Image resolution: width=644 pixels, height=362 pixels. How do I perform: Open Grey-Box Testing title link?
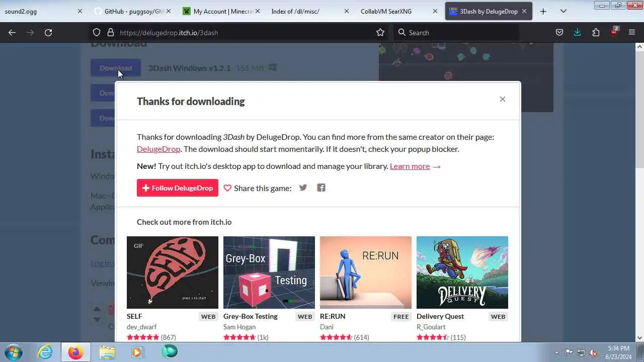coord(251,316)
